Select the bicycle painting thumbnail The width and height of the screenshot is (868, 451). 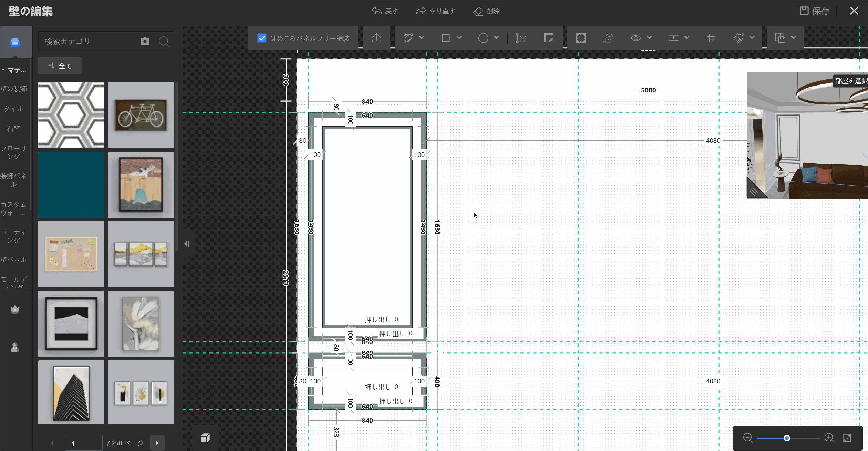[141, 115]
